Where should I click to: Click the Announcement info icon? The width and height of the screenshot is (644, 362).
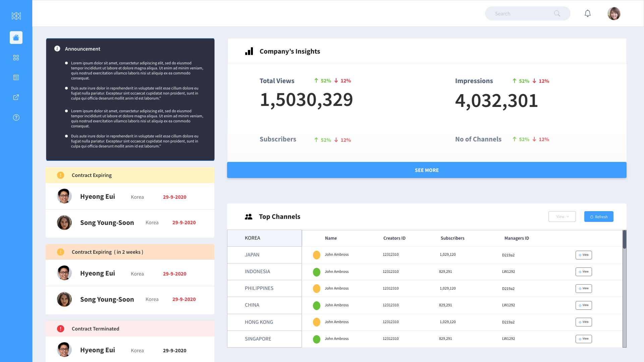57,49
